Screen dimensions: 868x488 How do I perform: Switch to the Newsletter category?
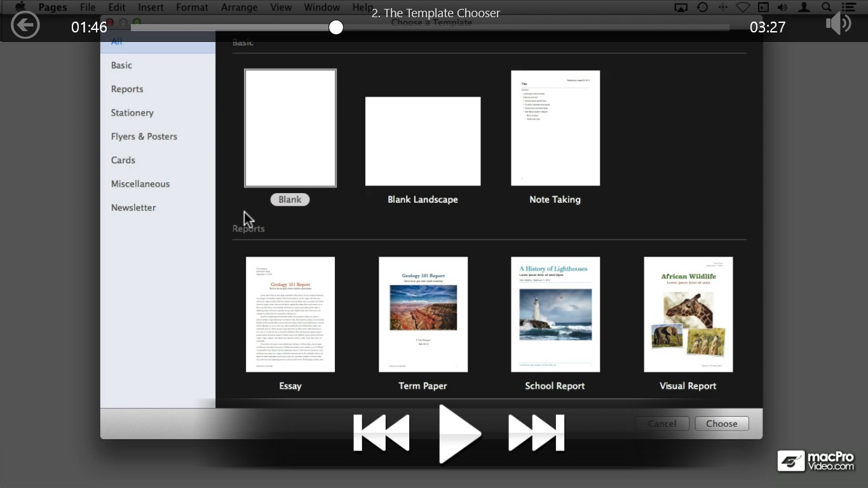tap(133, 208)
